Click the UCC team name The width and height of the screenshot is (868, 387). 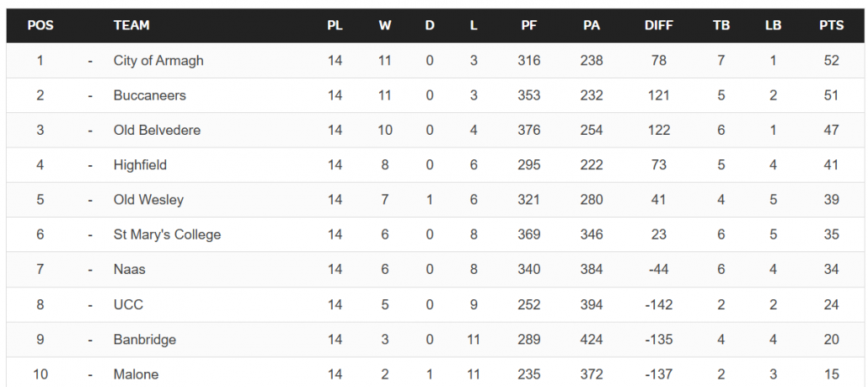coord(128,304)
